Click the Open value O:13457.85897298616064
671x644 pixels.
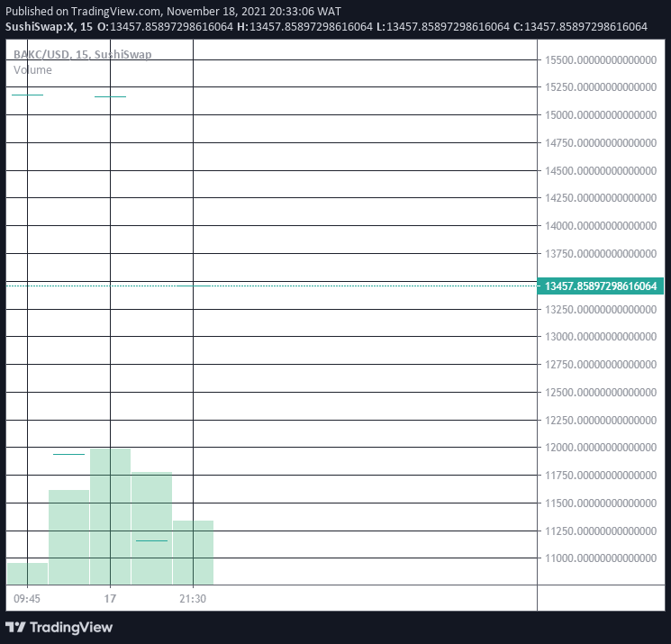(165, 26)
